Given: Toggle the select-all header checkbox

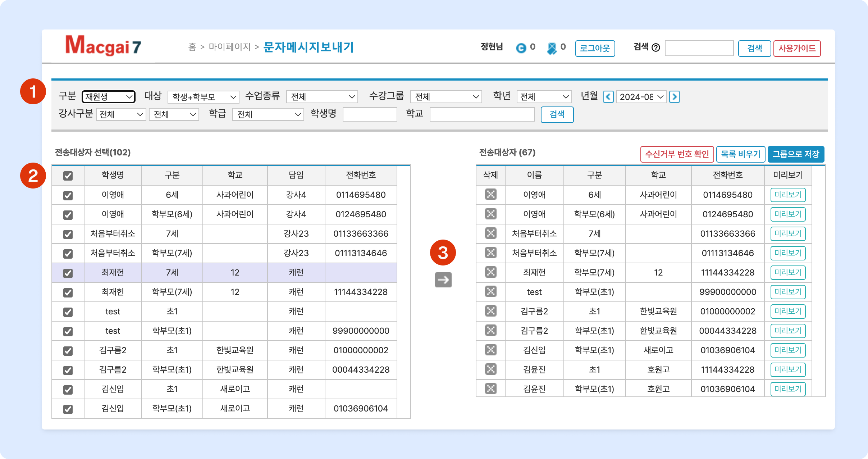Looking at the screenshot, I should [68, 176].
